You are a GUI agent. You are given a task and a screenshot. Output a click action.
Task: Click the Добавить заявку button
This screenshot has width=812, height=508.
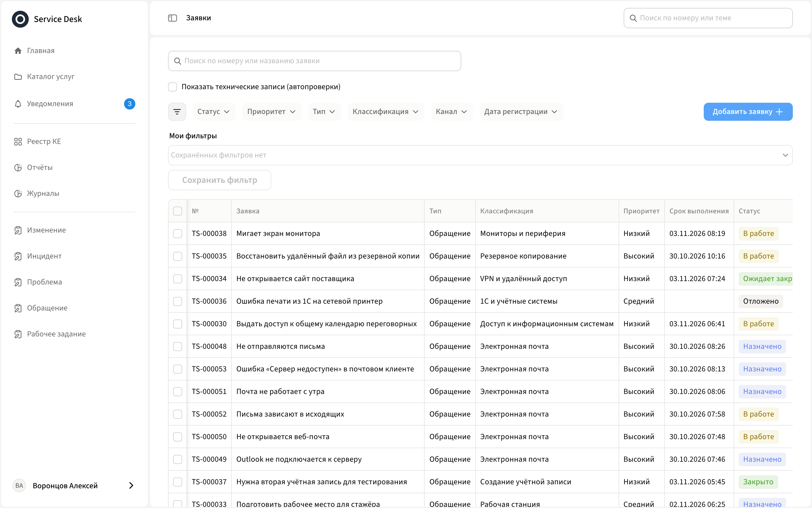tap(748, 111)
